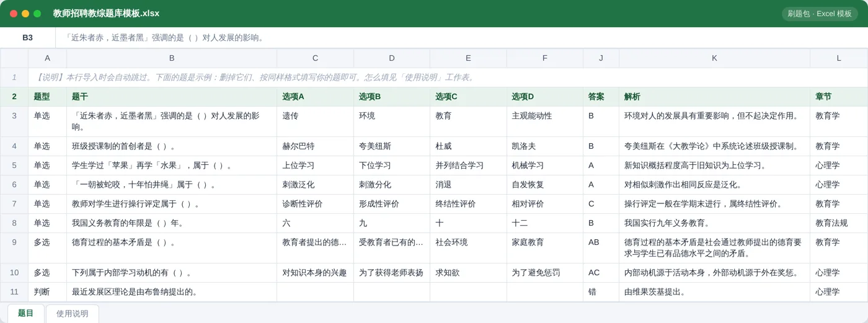Select the 一朝被蛇咬 question cell
The image size is (868, 323).
(x=172, y=185)
